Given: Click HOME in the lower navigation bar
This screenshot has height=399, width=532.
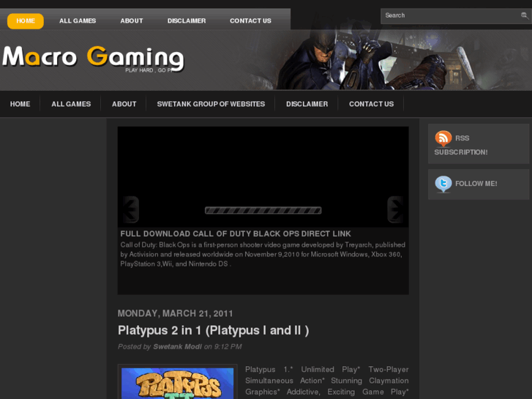Looking at the screenshot, I should (x=20, y=104).
